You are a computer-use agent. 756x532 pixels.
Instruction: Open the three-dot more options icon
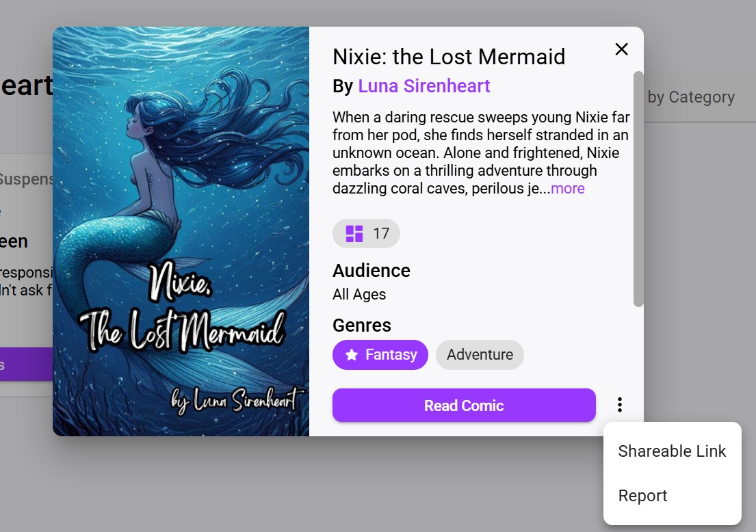620,405
